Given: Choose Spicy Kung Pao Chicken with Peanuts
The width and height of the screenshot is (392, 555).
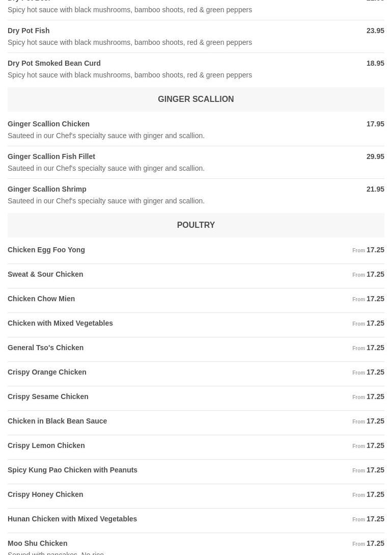Looking at the screenshot, I should 72,470.
